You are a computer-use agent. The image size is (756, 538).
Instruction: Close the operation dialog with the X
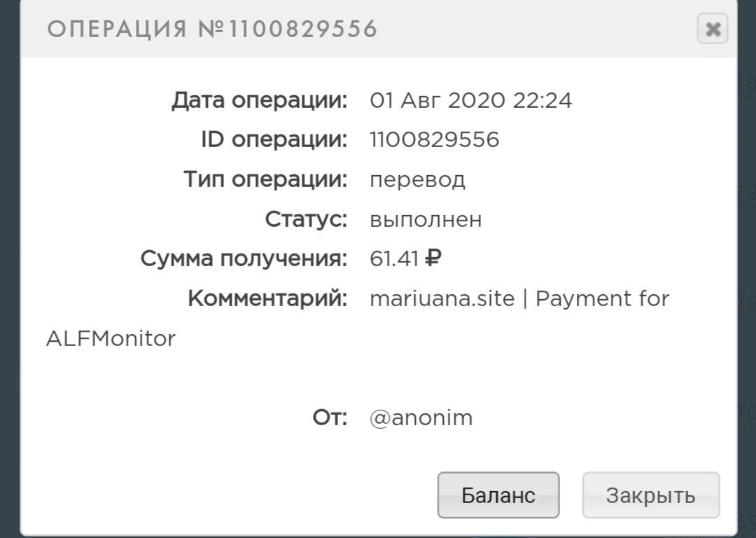[713, 29]
